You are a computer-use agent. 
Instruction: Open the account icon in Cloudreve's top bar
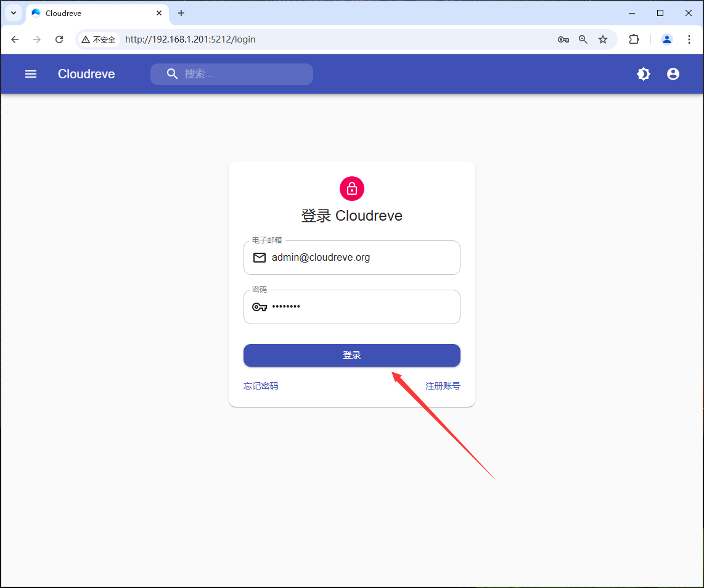[673, 74]
